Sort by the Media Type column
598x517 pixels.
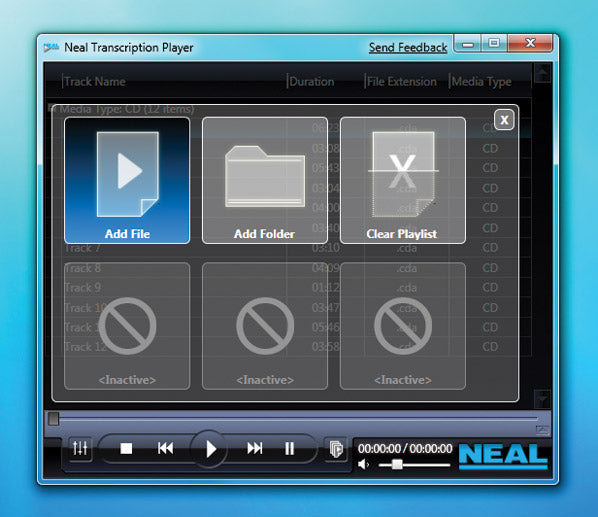482,82
